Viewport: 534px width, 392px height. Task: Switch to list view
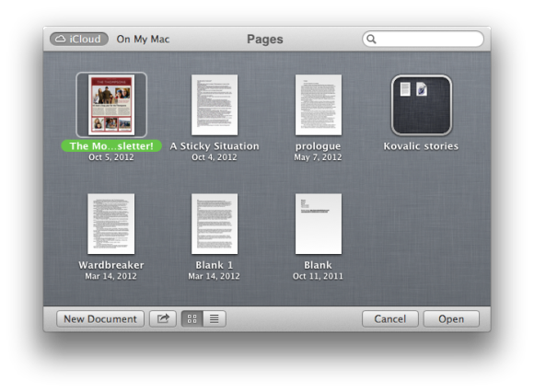[215, 318]
